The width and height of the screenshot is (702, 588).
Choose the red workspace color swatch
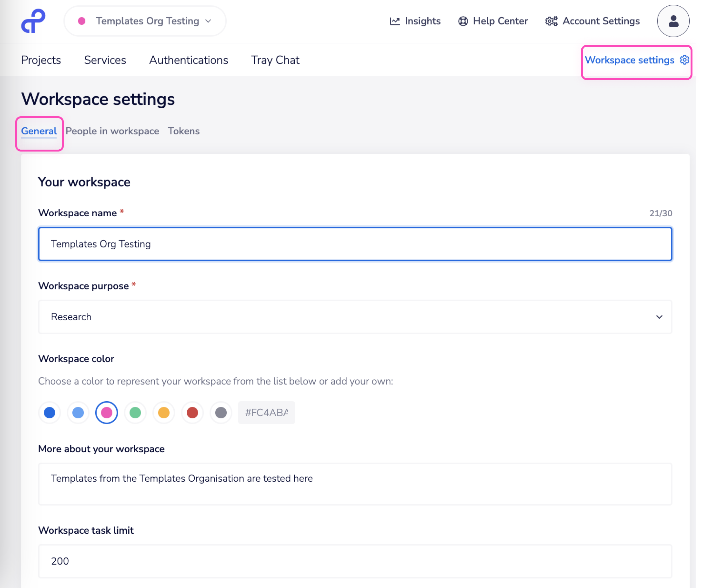click(x=192, y=412)
